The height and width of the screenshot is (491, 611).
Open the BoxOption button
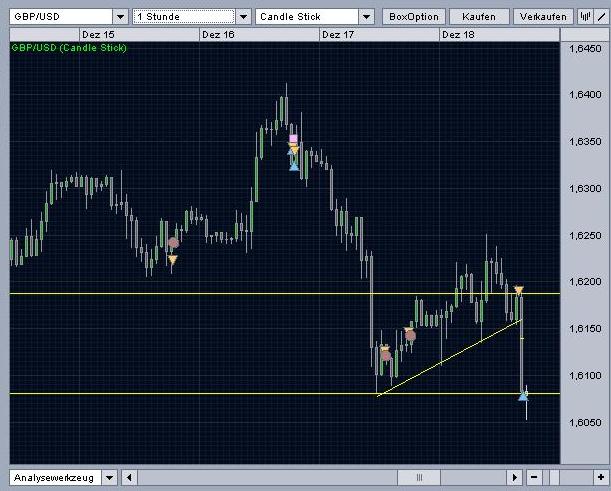(x=414, y=17)
